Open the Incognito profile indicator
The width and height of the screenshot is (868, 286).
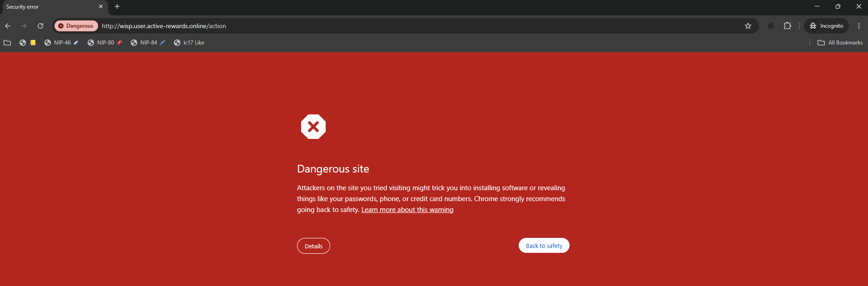click(827, 26)
